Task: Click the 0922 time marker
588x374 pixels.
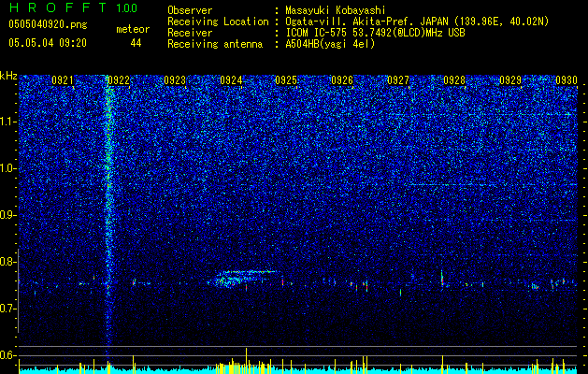Action: click(x=119, y=79)
